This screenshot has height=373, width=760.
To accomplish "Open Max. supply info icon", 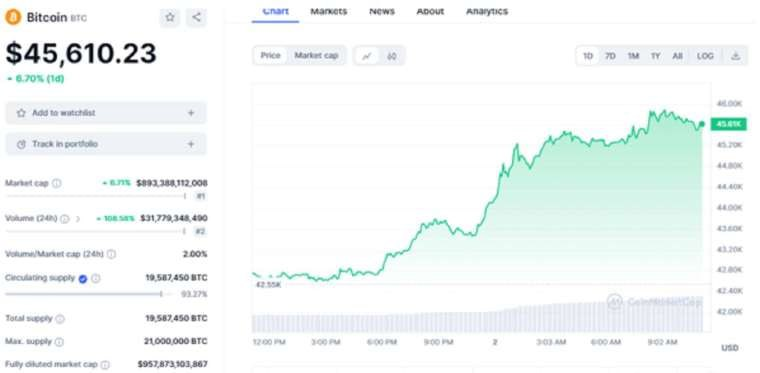I will point(59,342).
